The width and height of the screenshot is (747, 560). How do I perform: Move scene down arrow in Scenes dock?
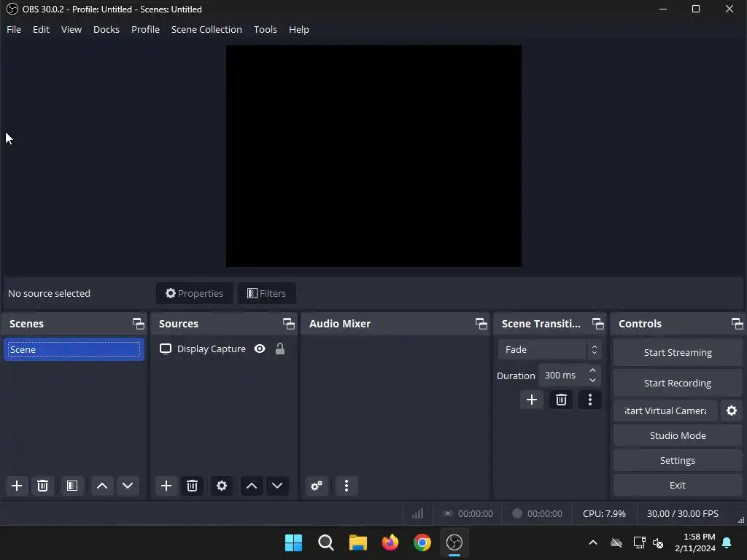click(x=128, y=486)
